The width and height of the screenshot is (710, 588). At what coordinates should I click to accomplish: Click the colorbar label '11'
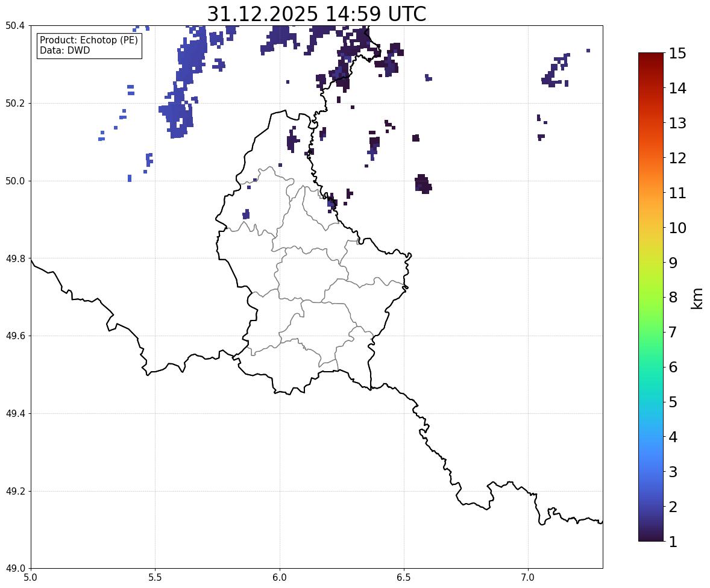[677, 193]
